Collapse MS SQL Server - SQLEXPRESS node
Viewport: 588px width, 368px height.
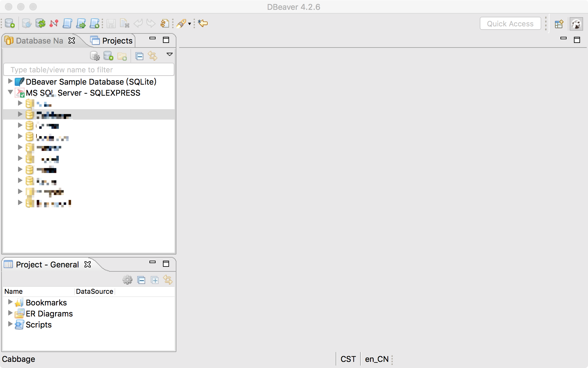click(x=10, y=92)
